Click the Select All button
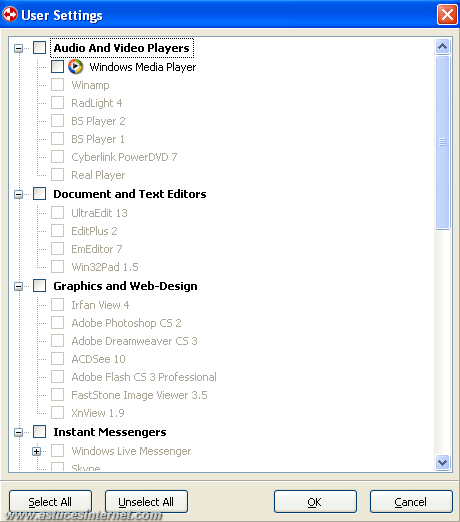 point(50,502)
